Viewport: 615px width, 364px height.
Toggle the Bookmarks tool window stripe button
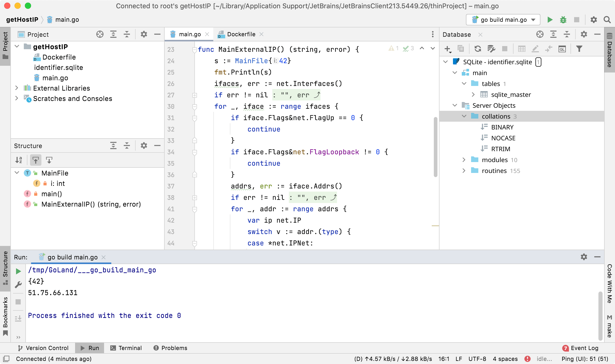pyautogui.click(x=5, y=313)
